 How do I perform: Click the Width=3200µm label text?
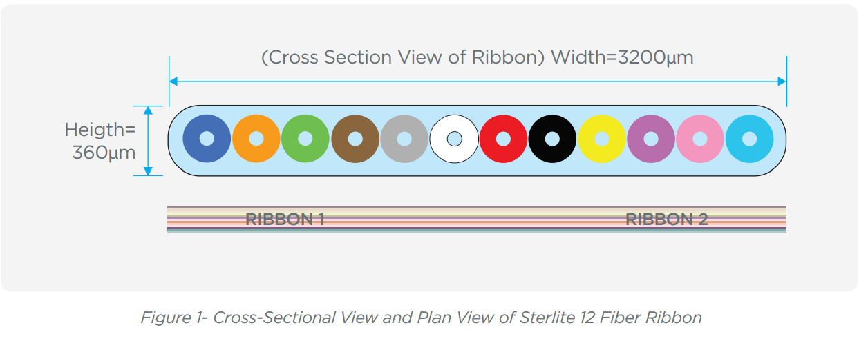coord(622,57)
